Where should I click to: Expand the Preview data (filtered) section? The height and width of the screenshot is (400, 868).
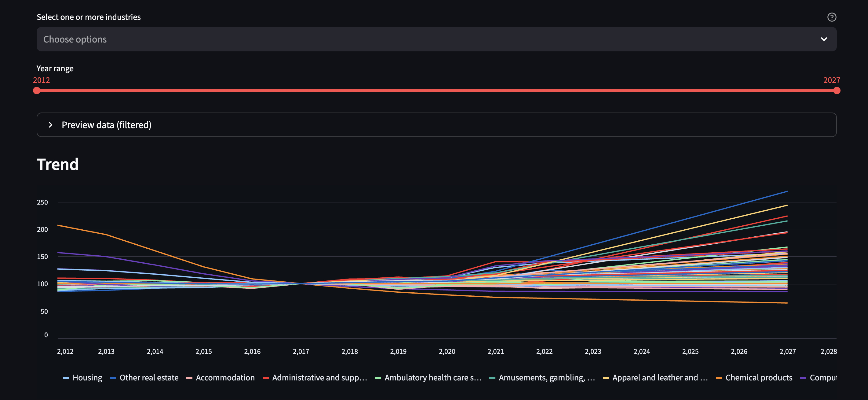pyautogui.click(x=107, y=125)
